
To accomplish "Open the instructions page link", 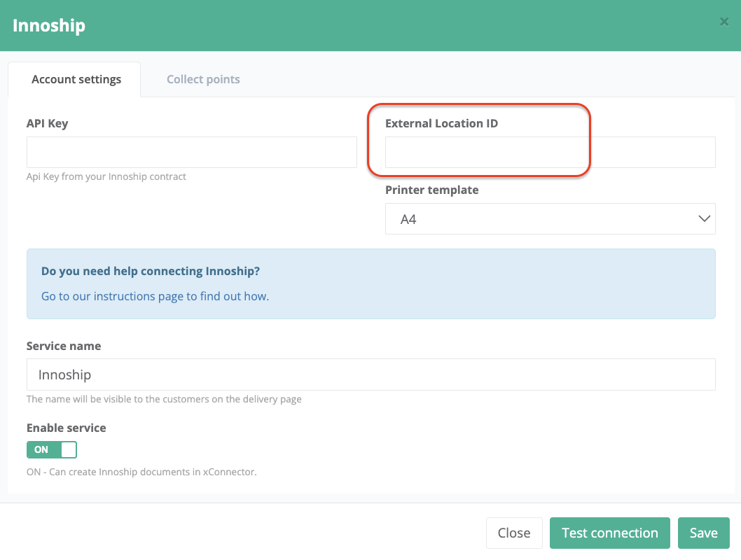I will coord(155,297).
